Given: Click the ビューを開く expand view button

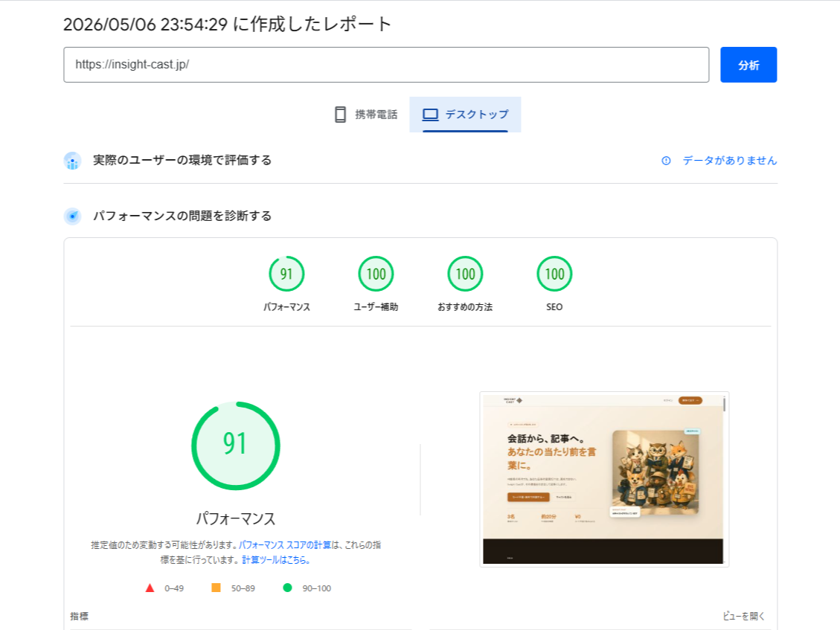Looking at the screenshot, I should [x=743, y=616].
